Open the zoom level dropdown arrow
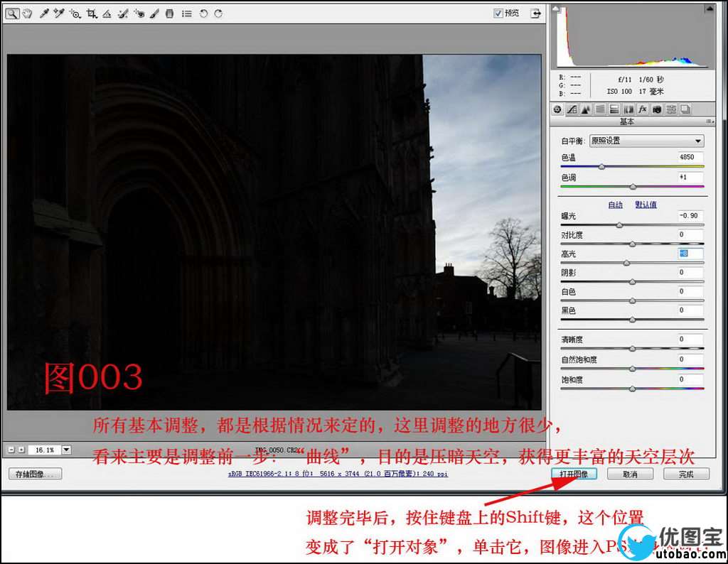 [66, 450]
